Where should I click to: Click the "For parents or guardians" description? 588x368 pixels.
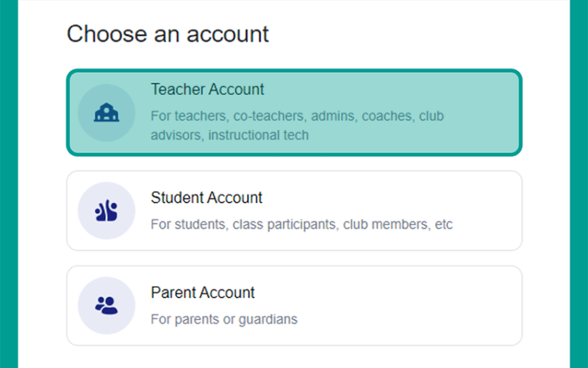[x=224, y=319]
